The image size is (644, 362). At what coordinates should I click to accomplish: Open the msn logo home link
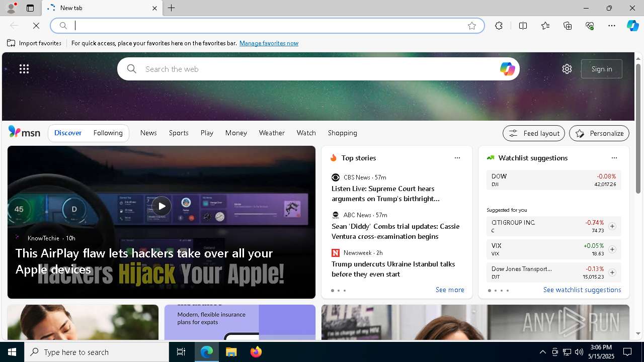coord(24,132)
